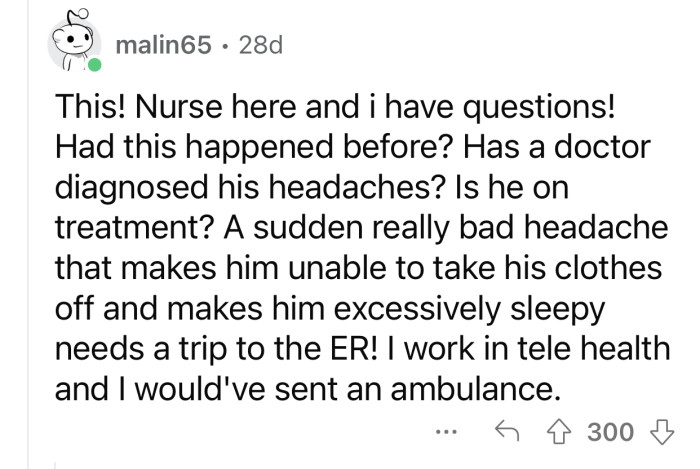Open the three-dot more options menu
This screenshot has height=469, width=700.
447,433
